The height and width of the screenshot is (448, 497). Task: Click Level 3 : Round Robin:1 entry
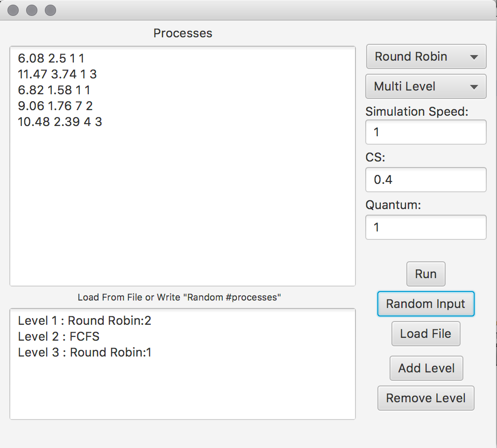[85, 352]
